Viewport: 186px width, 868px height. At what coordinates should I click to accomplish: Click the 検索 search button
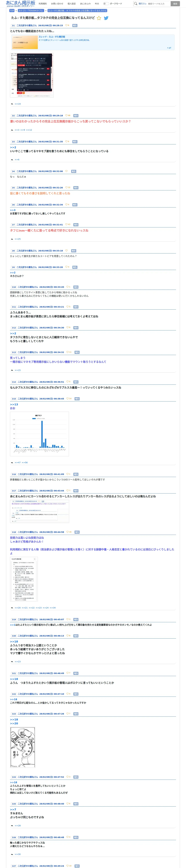click(175, 4)
